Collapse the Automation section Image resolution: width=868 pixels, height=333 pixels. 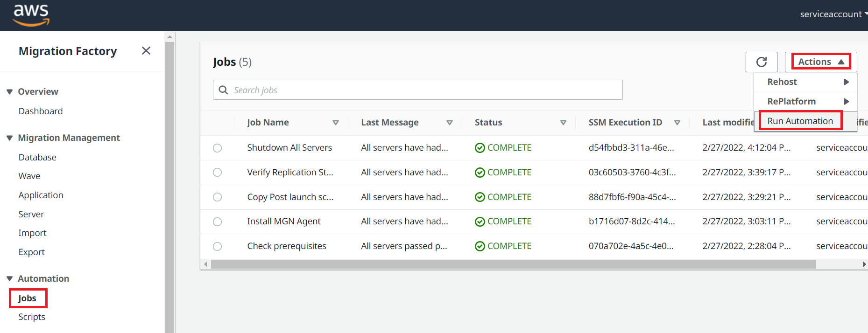[9, 279]
